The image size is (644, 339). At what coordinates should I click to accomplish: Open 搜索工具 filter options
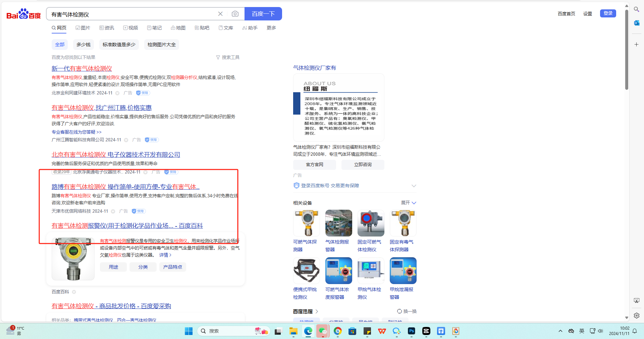point(228,57)
